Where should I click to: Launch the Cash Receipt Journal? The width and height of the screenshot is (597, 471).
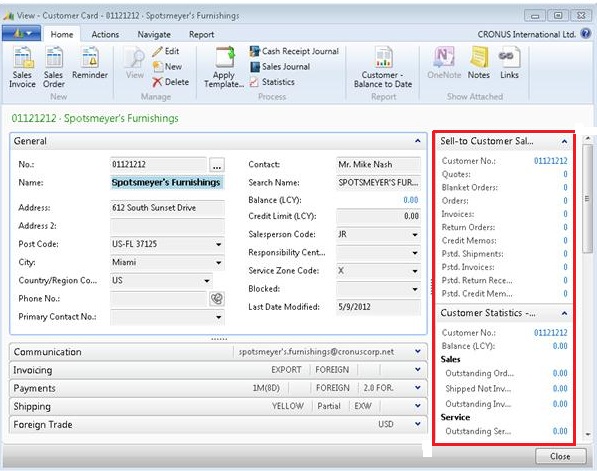tap(294, 51)
